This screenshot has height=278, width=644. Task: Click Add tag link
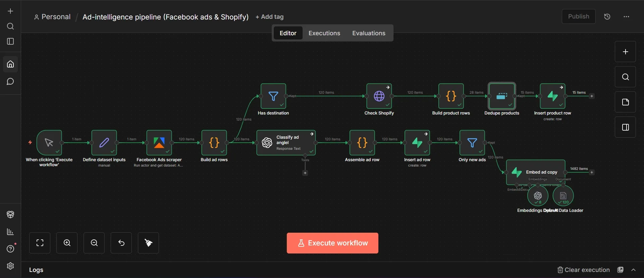pyautogui.click(x=269, y=17)
